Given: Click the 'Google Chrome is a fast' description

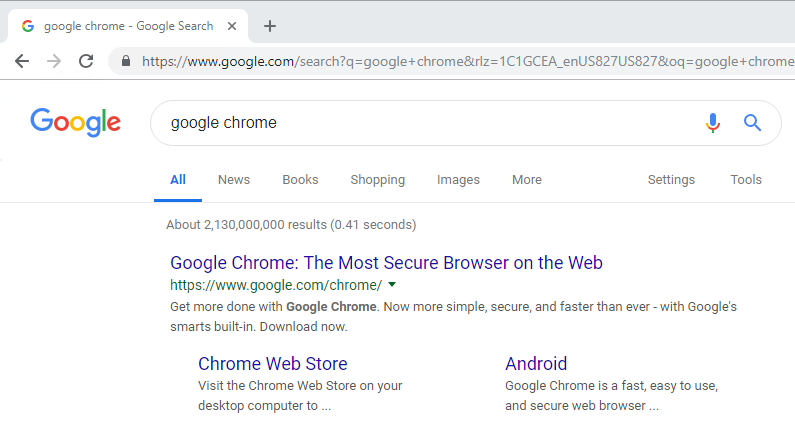Looking at the screenshot, I should 611,396.
